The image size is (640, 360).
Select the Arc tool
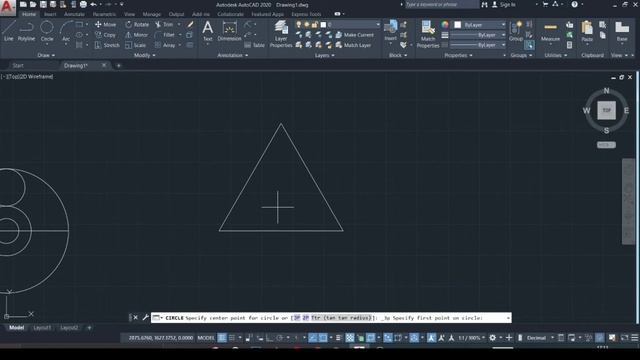coord(66,31)
